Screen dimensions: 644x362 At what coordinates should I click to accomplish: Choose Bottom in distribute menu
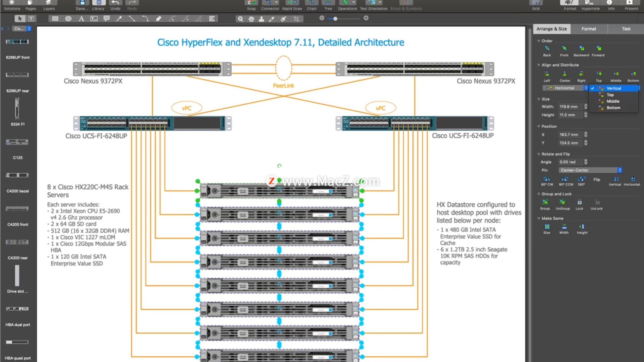614,108
